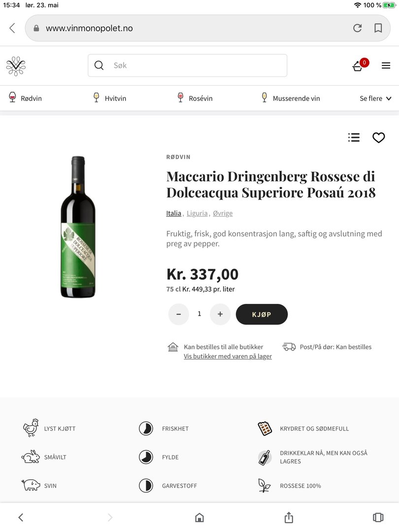The width and height of the screenshot is (399, 532).
Task: Open the browser tabs overview
Action: [x=378, y=517]
